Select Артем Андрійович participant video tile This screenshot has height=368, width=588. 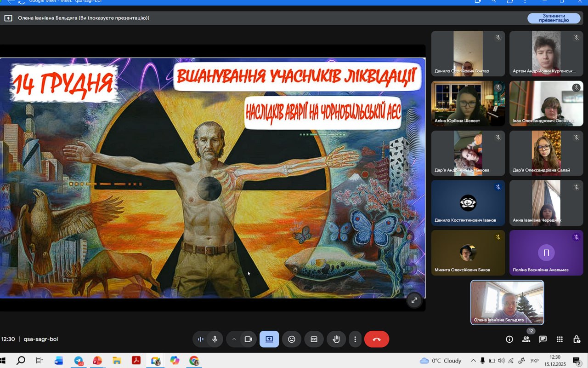click(546, 53)
